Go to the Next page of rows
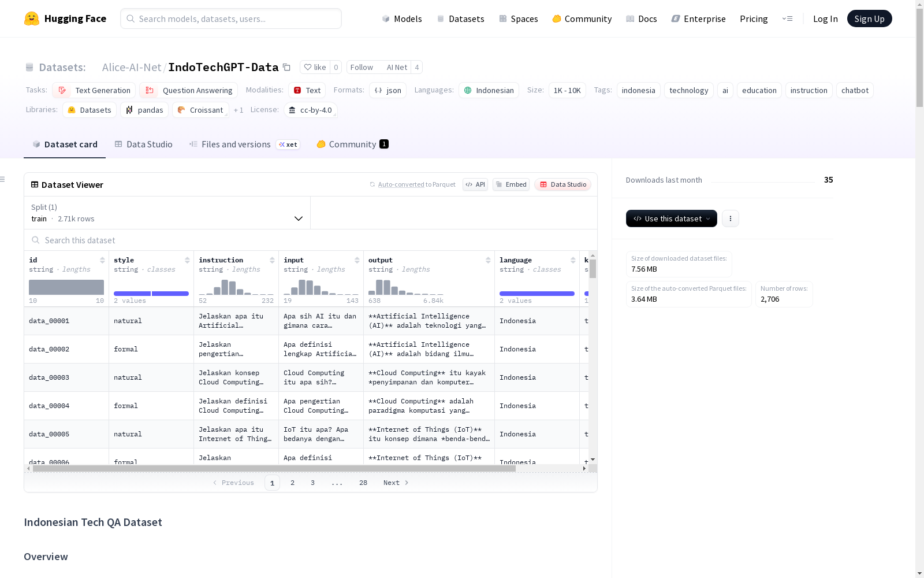 pyautogui.click(x=396, y=483)
